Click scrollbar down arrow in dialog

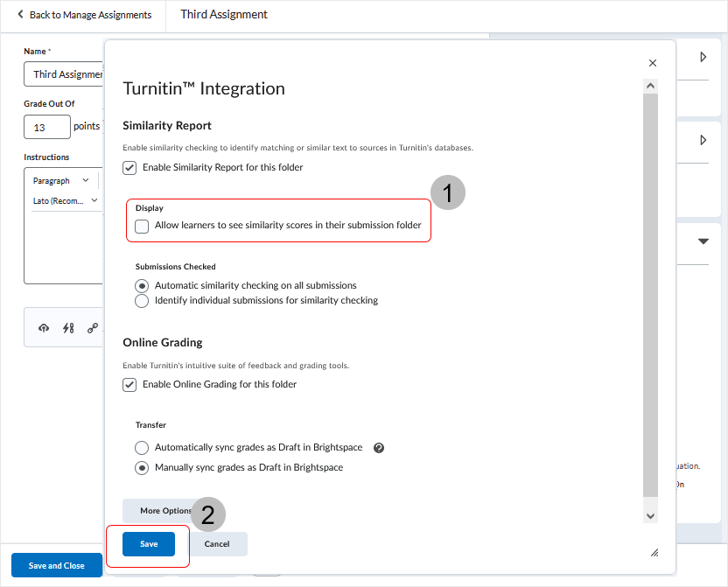click(x=650, y=516)
